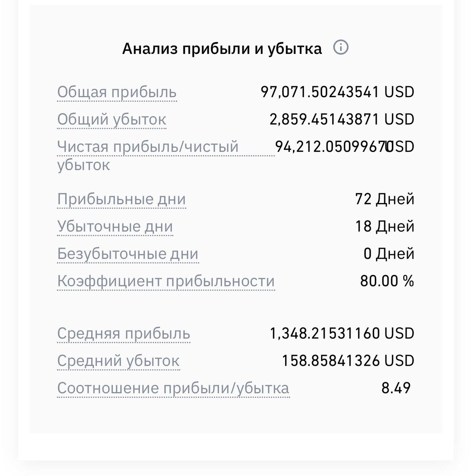Viewport: 472px width, 476px height.
Task: Click the 80.00 % profitability ratio value
Action: click(x=387, y=281)
